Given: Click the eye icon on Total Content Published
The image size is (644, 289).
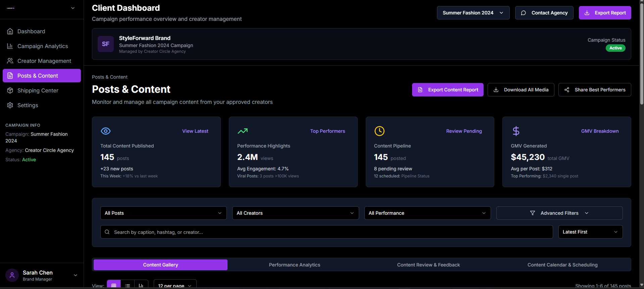Looking at the screenshot, I should 106,131.
